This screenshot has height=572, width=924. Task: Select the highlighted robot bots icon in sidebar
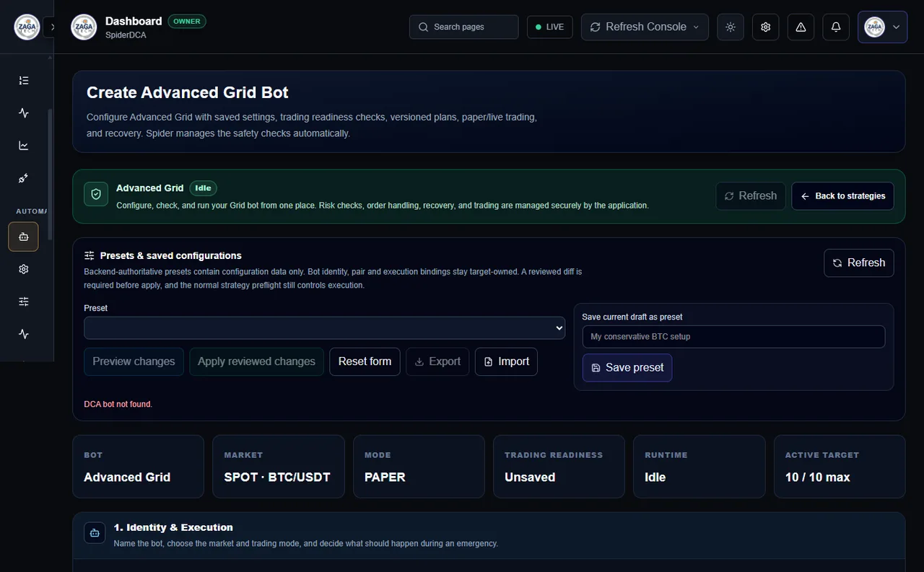pos(23,237)
